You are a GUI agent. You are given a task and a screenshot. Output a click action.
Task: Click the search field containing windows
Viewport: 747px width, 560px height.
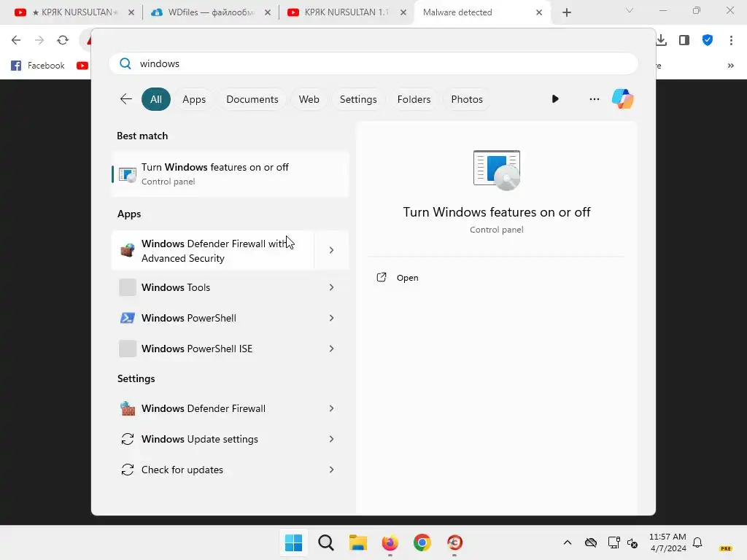pyautogui.click(x=373, y=63)
